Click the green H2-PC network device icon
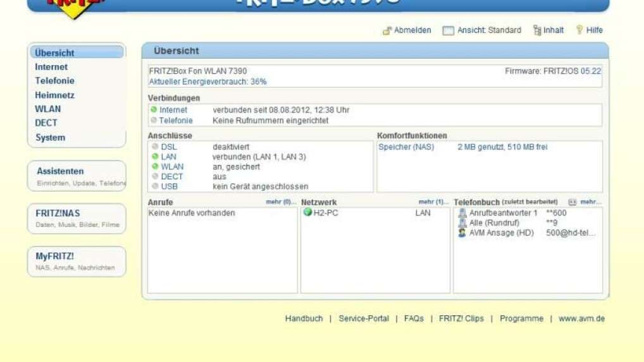Screen dimensions: 644x362 point(308,213)
